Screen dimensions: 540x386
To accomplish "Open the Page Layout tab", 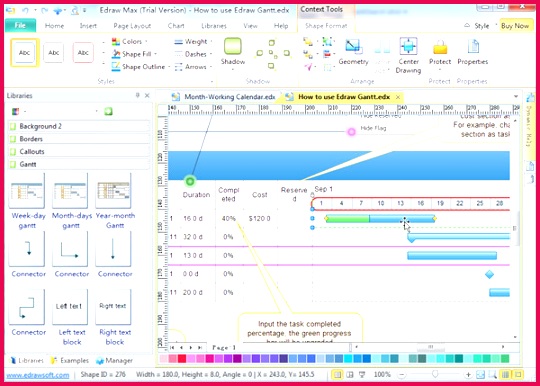I will [x=132, y=26].
